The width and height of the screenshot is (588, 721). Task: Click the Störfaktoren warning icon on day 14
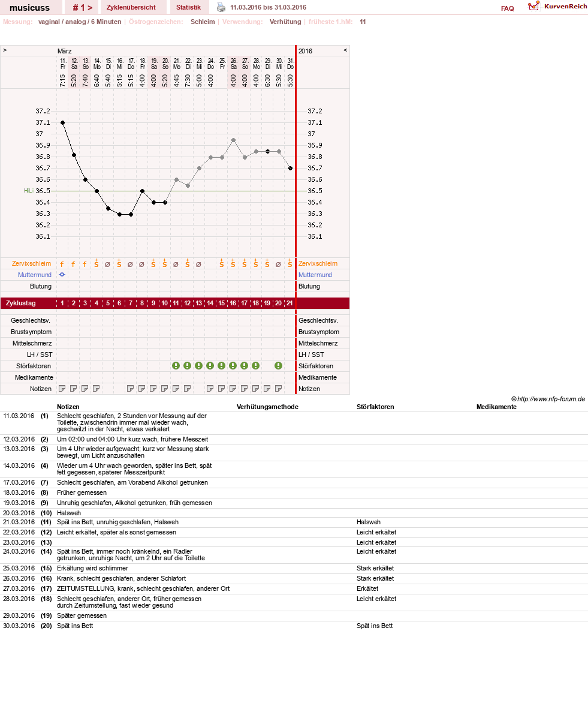pos(210,365)
